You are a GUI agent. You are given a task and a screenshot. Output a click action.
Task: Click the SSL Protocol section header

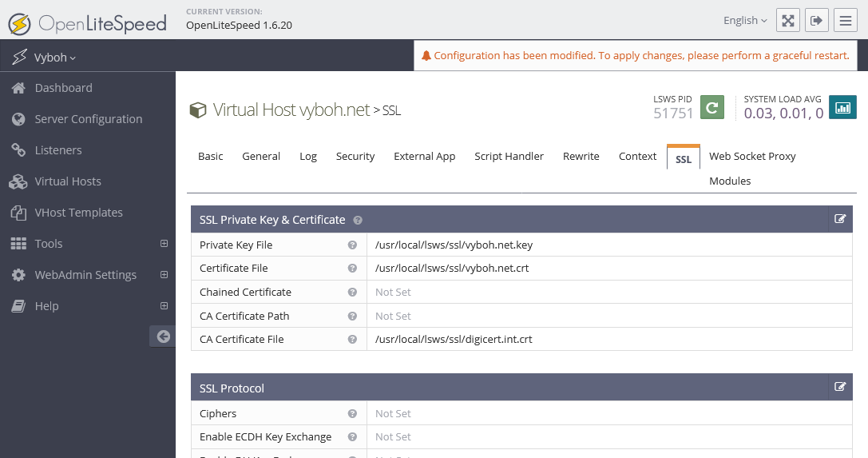pos(521,388)
